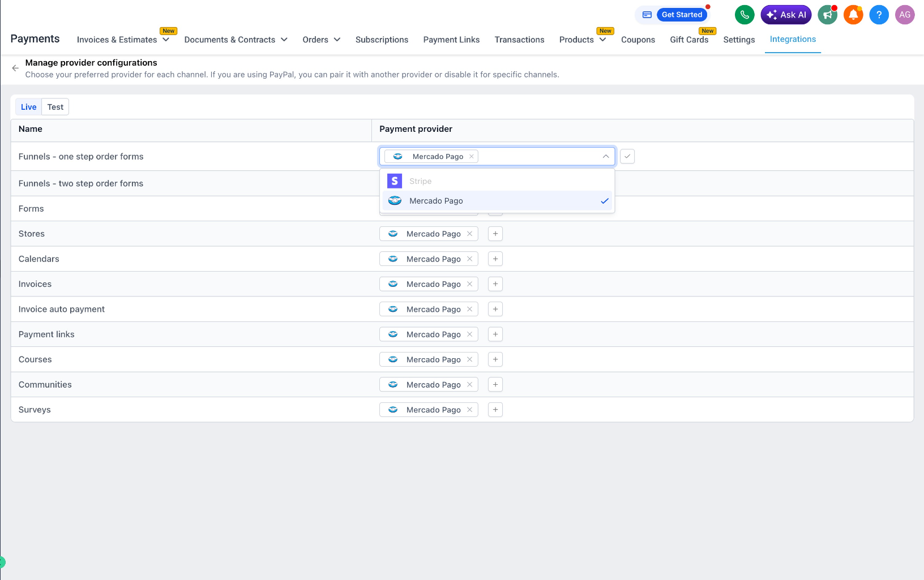The height and width of the screenshot is (580, 924).
Task: Collapse the one step order forms provider dropdown
Action: pyautogui.click(x=605, y=156)
